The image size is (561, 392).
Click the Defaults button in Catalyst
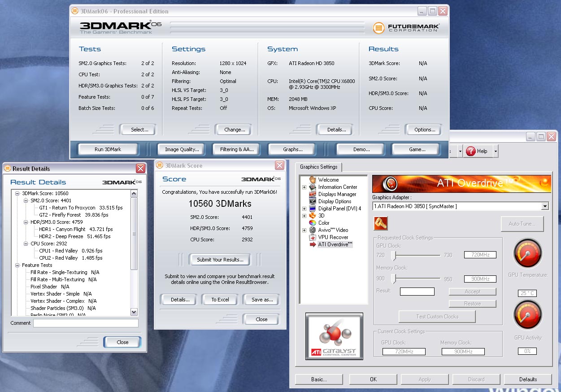528,379
